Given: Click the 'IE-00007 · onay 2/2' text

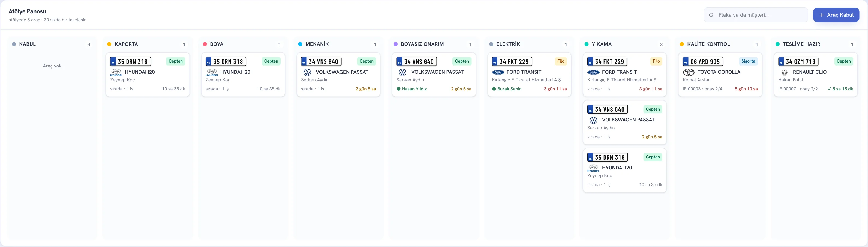Looking at the screenshot, I should 798,89.
